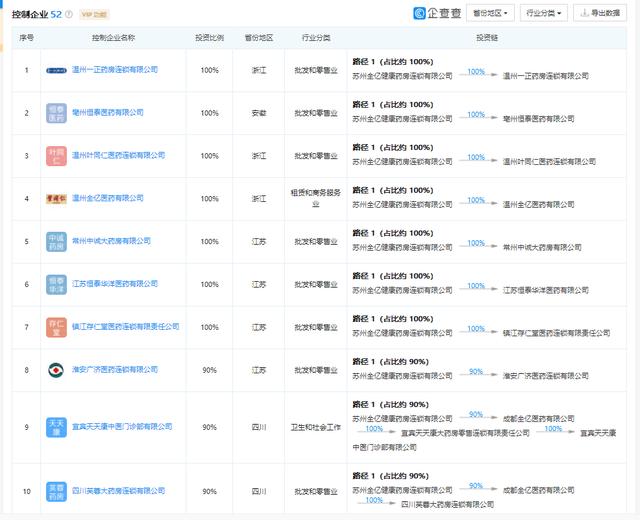Open company link 温州一正药房连锁有限公司 in the name column
The height and width of the screenshot is (520, 640).
115,70
